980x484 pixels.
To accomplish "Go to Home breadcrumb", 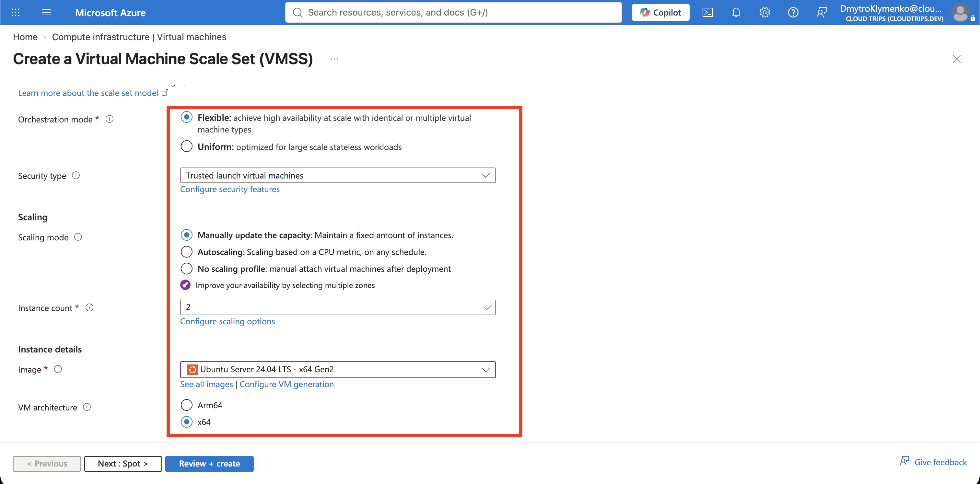I will (25, 37).
